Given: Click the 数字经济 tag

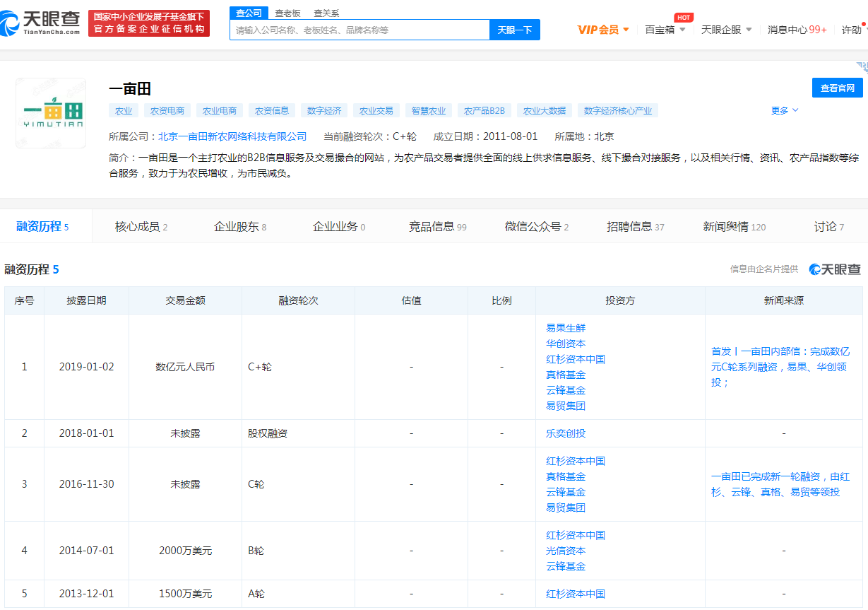Looking at the screenshot, I should 324,110.
